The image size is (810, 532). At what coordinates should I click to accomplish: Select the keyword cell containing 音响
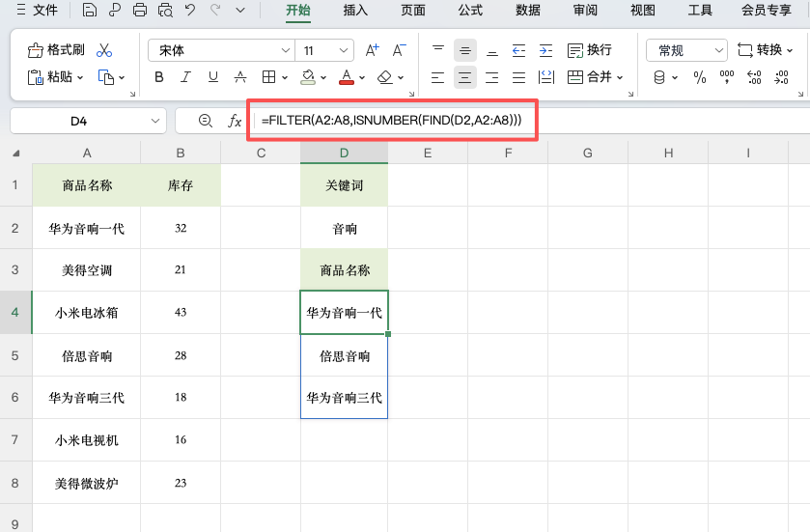[344, 228]
